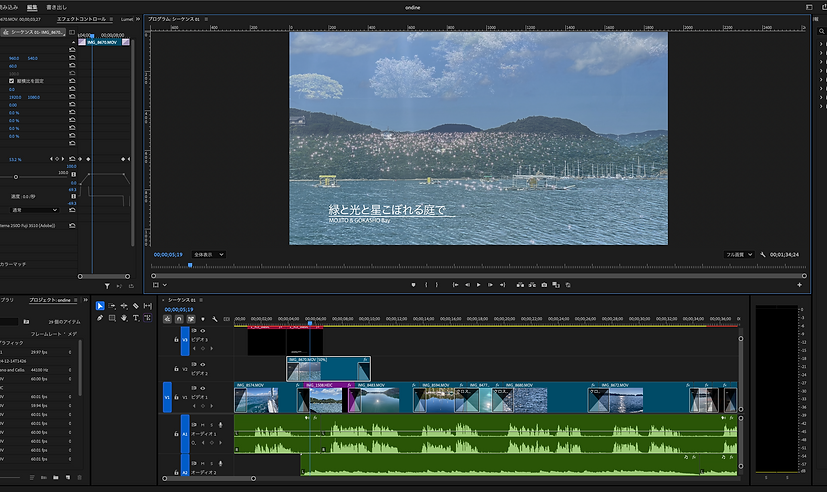Image resolution: width=827 pixels, height=492 pixels.
Task: Select the Razor tool
Action: click(x=136, y=306)
